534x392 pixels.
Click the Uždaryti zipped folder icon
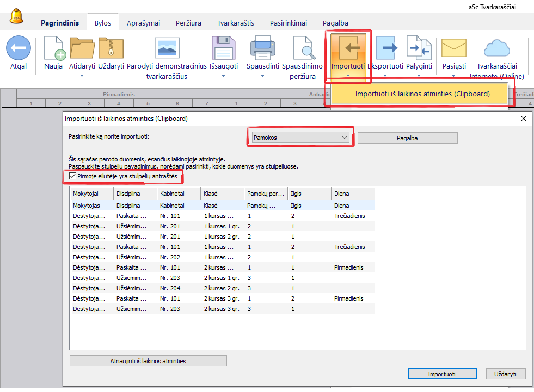111,48
